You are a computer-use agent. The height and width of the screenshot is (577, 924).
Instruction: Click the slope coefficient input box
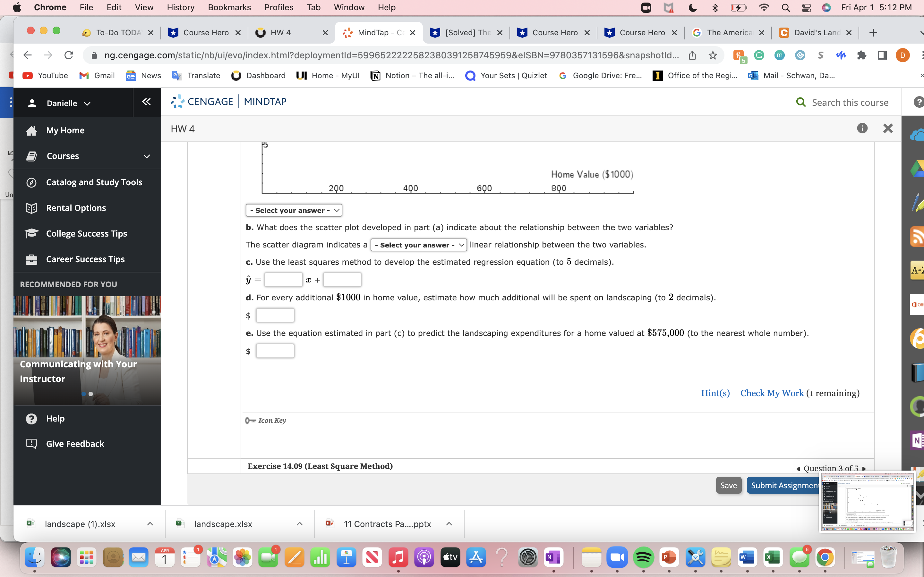(283, 280)
